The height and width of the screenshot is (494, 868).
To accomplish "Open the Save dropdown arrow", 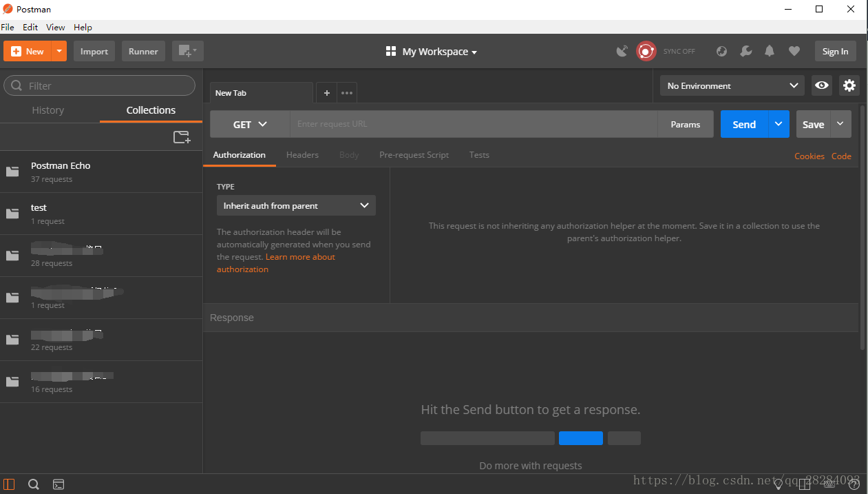I will point(840,124).
